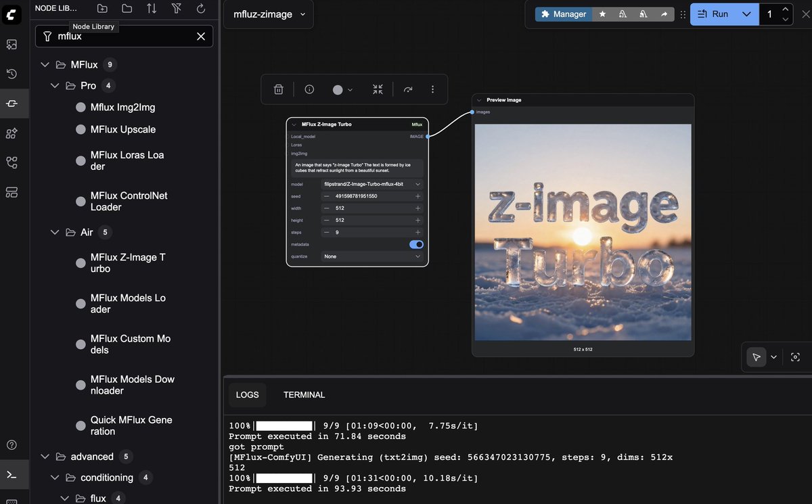Click the prompt text box on node
Viewport: 812px width, 504px height.
pos(357,168)
